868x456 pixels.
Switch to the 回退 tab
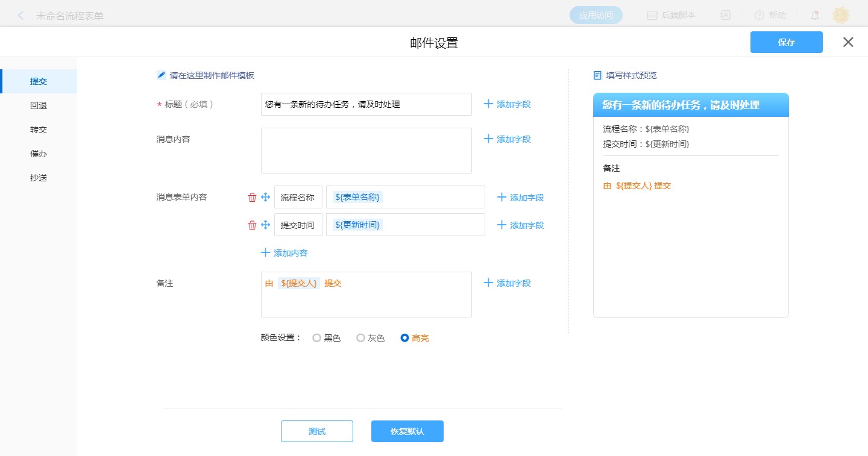(x=39, y=105)
